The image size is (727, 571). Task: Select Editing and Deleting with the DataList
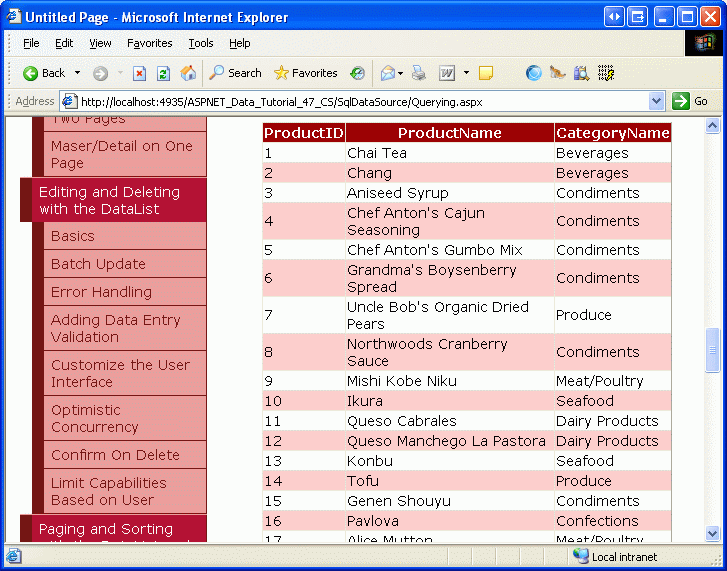coord(109,200)
